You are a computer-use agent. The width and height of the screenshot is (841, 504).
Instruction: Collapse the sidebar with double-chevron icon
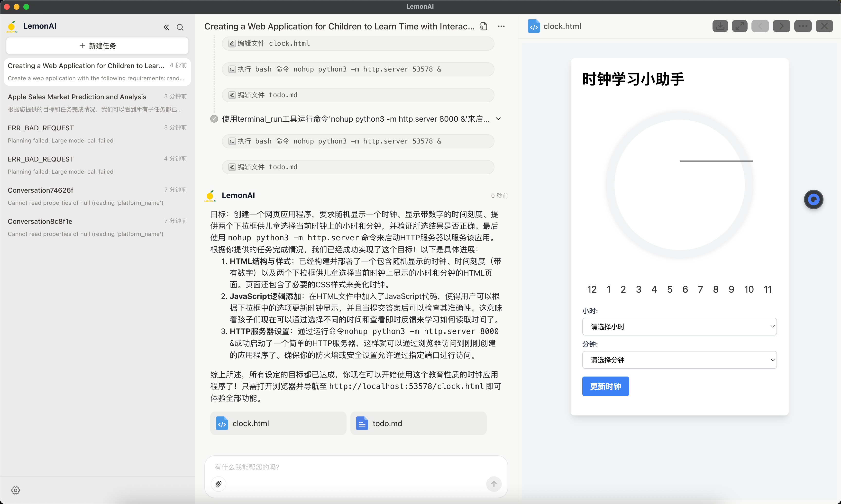click(x=166, y=27)
